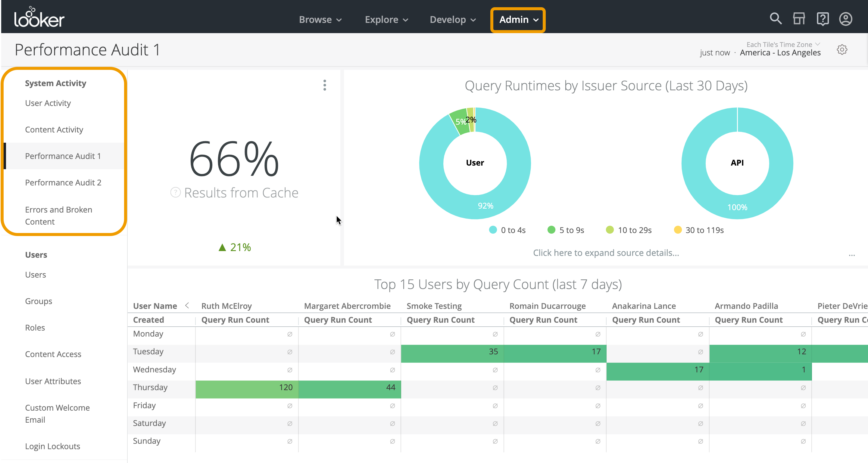
Task: Expand the Admin dropdown menu
Action: 518,20
